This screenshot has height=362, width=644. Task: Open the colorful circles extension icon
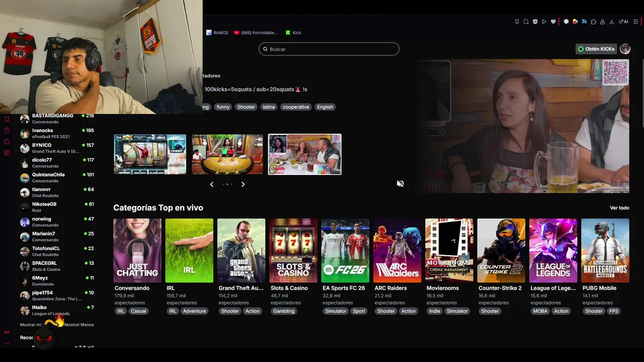[x=575, y=22]
